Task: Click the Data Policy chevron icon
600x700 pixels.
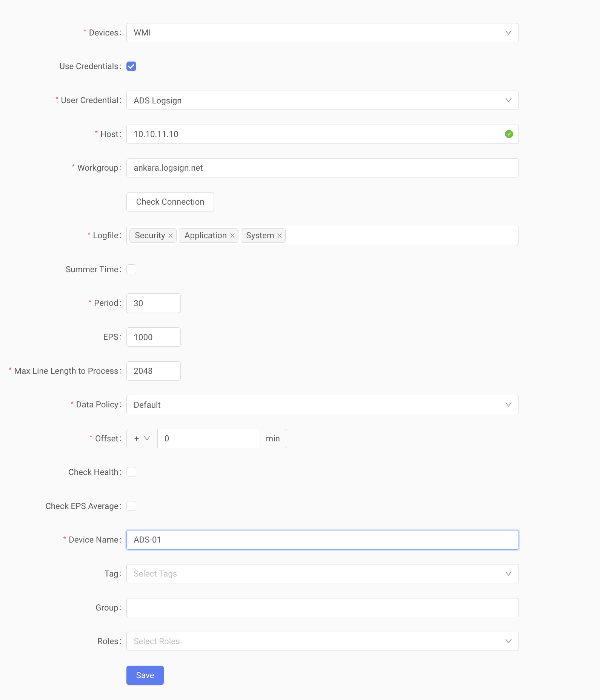Action: 508,405
